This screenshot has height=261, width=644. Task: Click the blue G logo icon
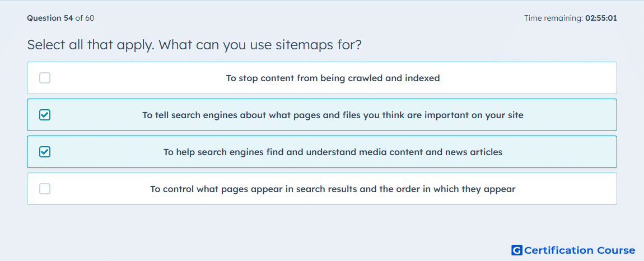click(517, 250)
